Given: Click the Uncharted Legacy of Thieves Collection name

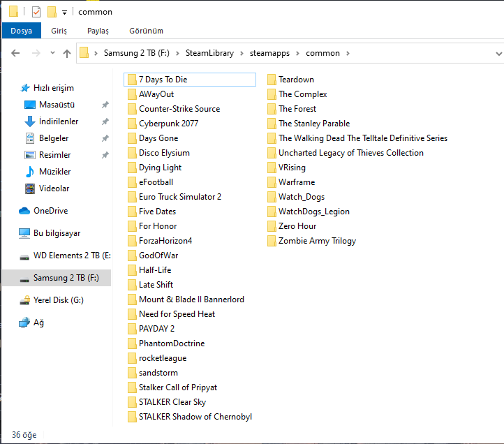Looking at the screenshot, I should coord(351,153).
